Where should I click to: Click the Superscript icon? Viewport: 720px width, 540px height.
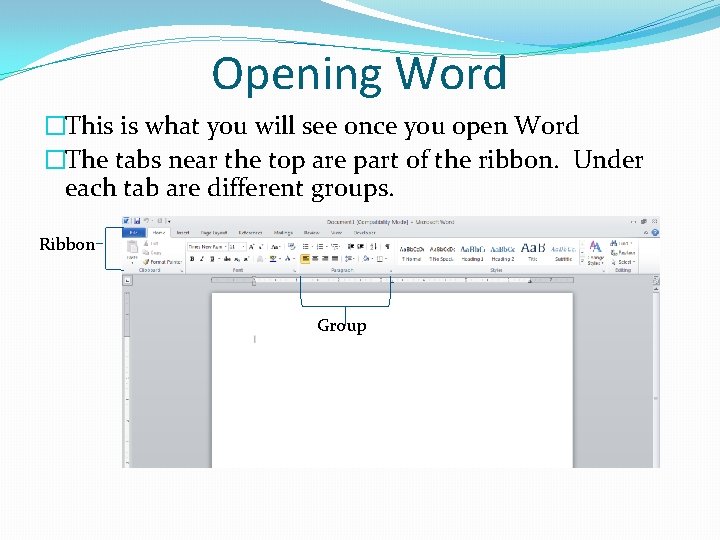pyautogui.click(x=246, y=259)
